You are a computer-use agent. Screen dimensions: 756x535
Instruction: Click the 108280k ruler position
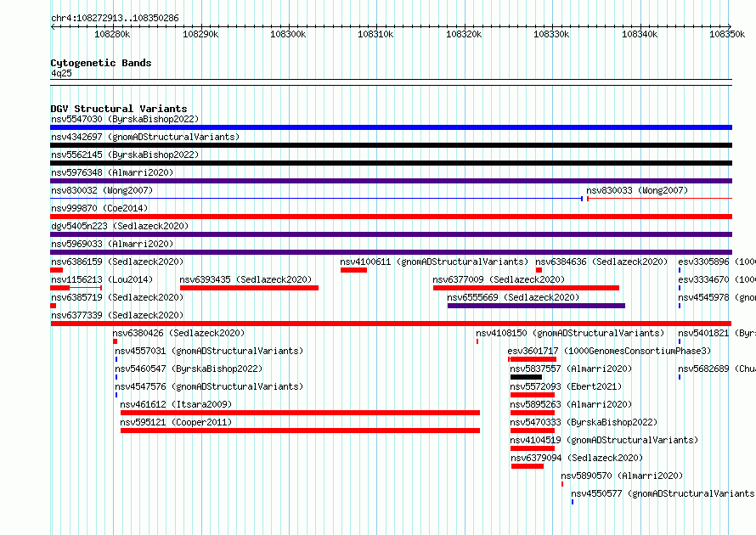[112, 34]
